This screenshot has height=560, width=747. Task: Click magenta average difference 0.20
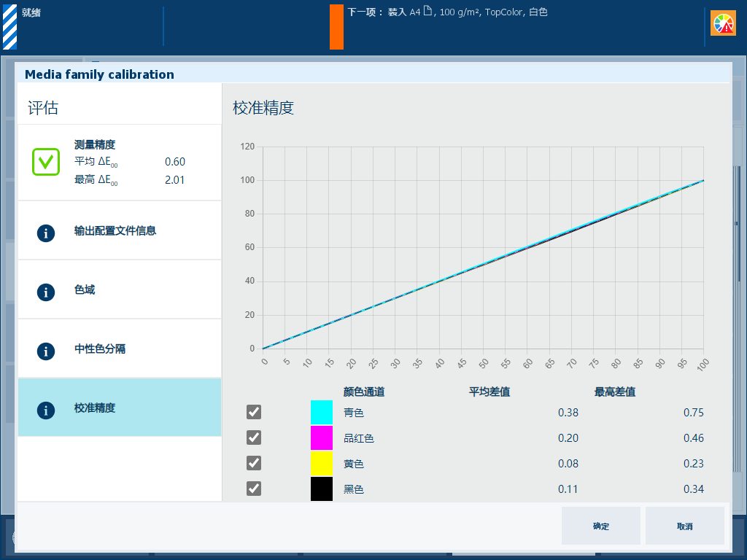tap(568, 438)
